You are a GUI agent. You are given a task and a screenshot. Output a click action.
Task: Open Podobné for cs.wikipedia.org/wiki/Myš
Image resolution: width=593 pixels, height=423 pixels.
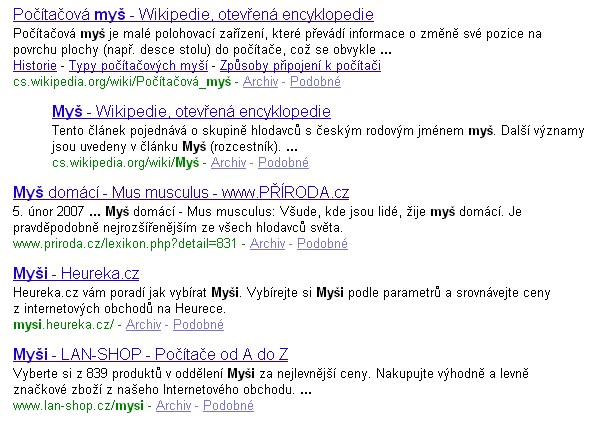283,162
